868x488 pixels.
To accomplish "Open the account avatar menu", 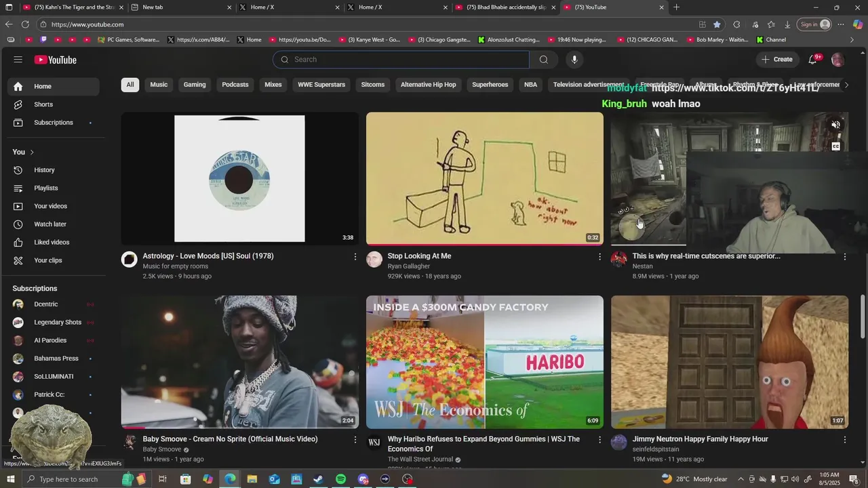I will (837, 60).
